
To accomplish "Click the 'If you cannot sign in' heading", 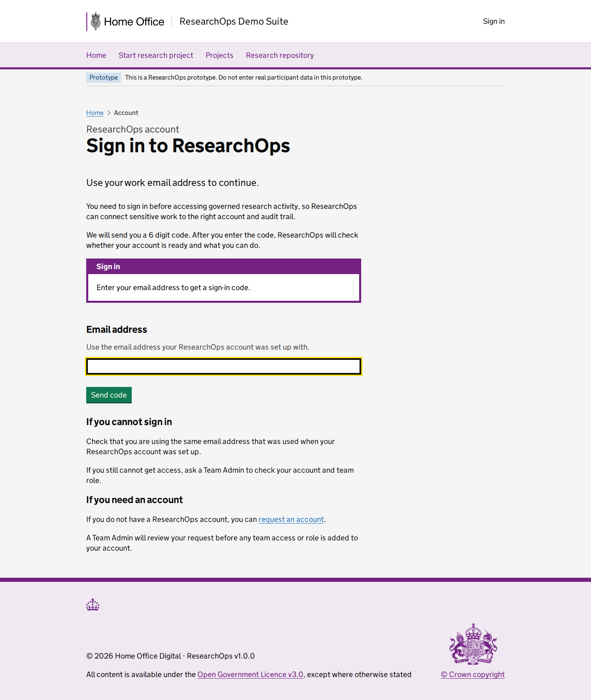I will pyautogui.click(x=129, y=422).
